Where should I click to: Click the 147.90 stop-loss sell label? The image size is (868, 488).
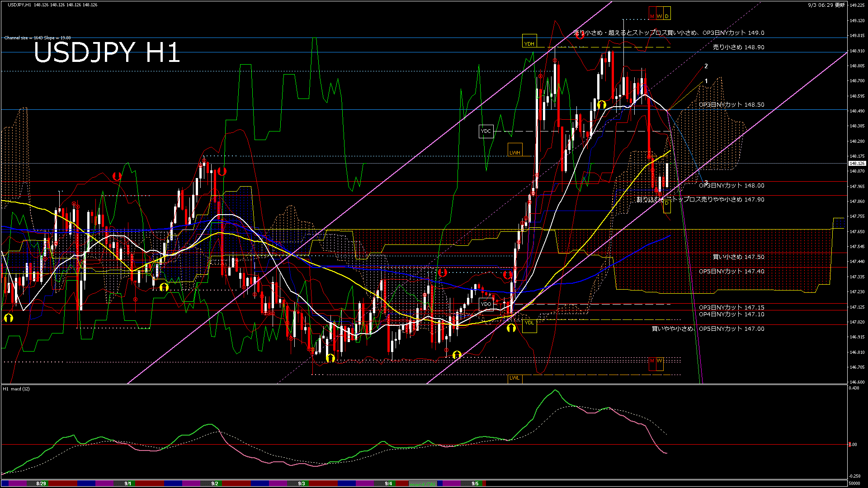pyautogui.click(x=701, y=199)
